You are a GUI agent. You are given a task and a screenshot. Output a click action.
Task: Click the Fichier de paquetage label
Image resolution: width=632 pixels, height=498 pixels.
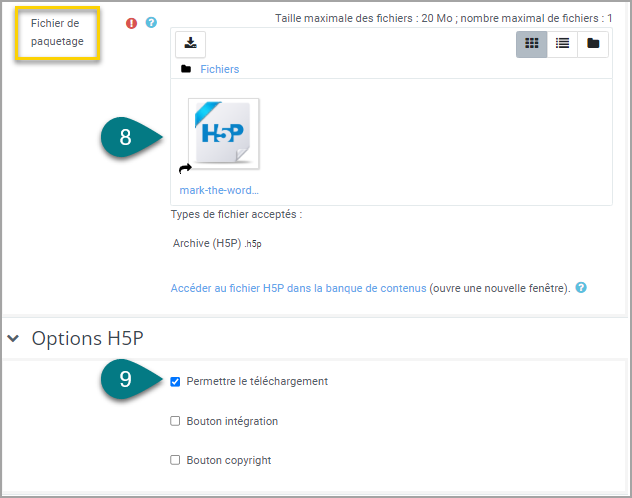[x=57, y=32]
